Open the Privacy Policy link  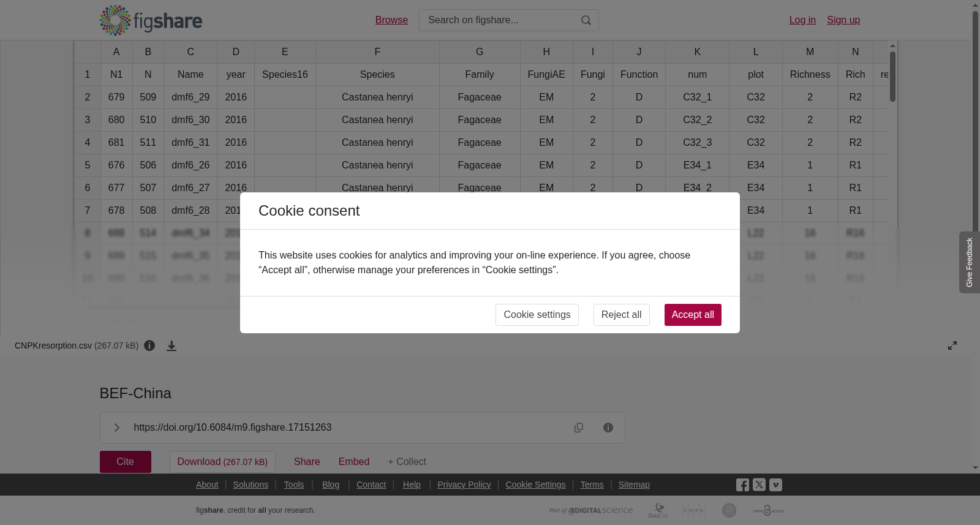click(464, 485)
